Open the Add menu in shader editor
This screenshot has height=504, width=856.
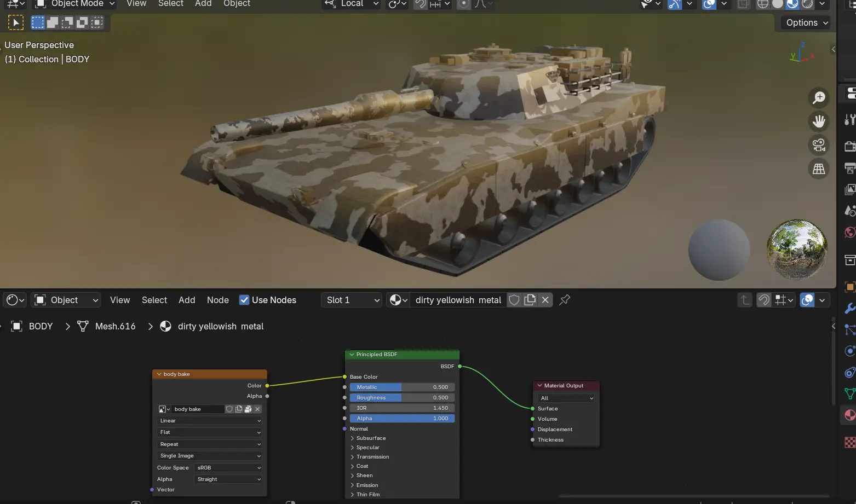pyautogui.click(x=187, y=300)
